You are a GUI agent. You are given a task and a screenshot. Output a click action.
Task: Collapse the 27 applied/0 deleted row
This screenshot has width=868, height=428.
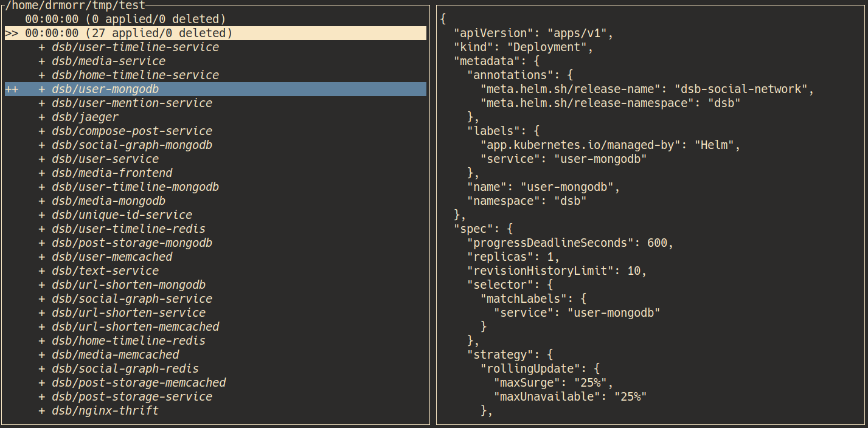tap(128, 33)
